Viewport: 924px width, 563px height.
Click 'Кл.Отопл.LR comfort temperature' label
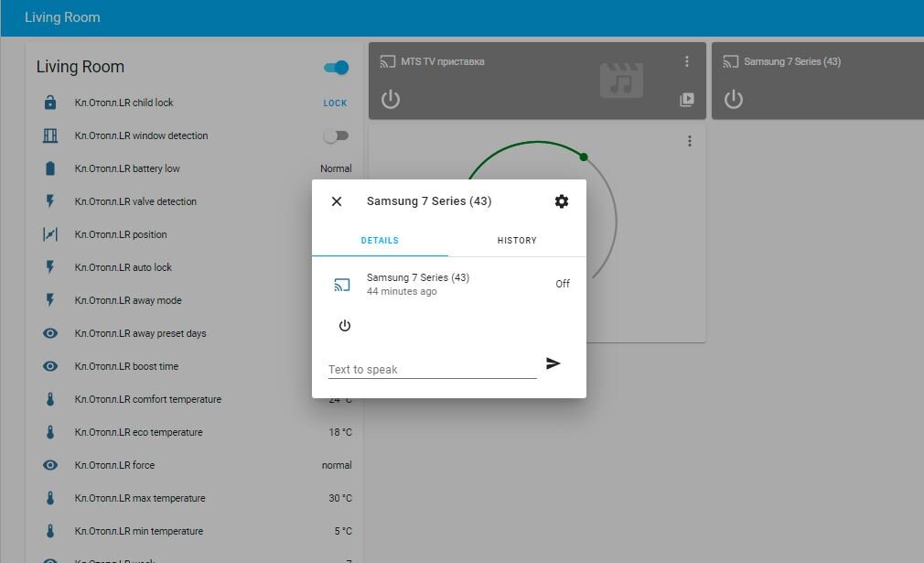pyautogui.click(x=148, y=400)
